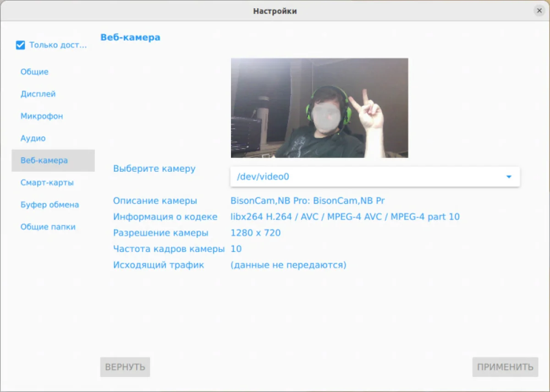This screenshot has height=392, width=550.
Task: Click the libx264 H.264 codec value
Action: tap(345, 217)
